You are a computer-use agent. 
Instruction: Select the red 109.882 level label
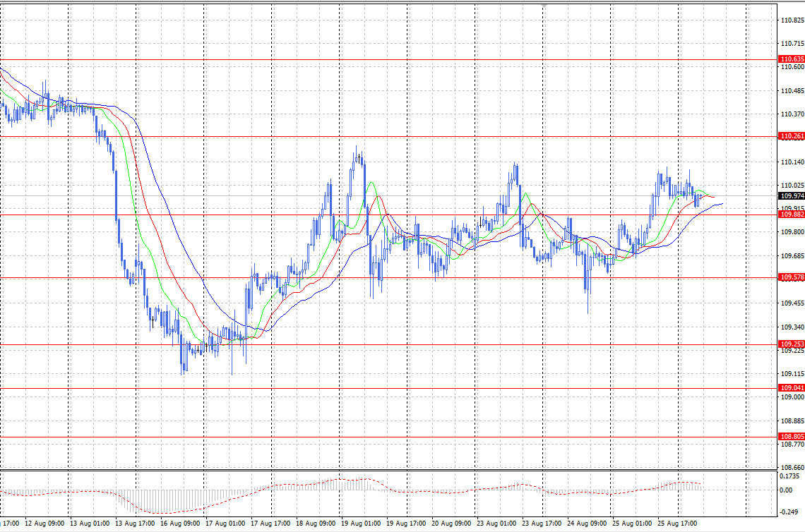point(792,214)
